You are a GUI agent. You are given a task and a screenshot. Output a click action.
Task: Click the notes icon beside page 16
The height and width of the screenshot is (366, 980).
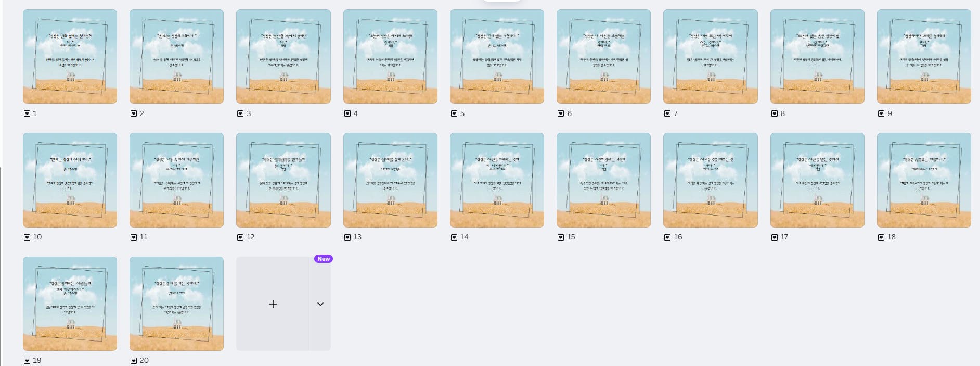coord(667,237)
